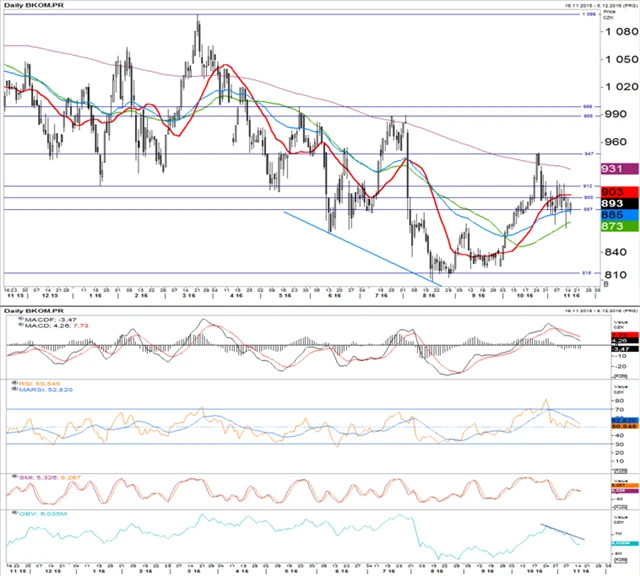Select the green 873 moving average tag
The image size is (640, 576).
coord(620,226)
